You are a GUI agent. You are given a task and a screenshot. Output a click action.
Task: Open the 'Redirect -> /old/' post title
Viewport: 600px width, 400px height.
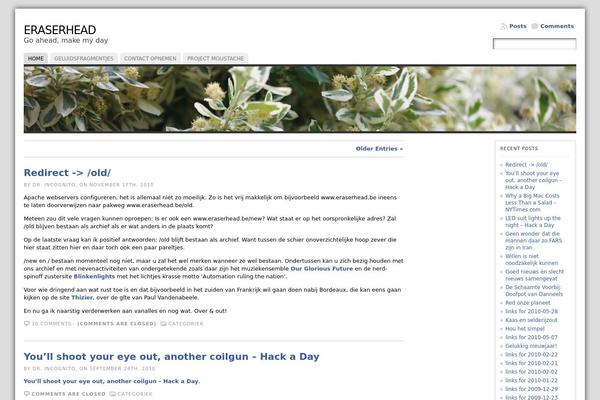coord(67,173)
